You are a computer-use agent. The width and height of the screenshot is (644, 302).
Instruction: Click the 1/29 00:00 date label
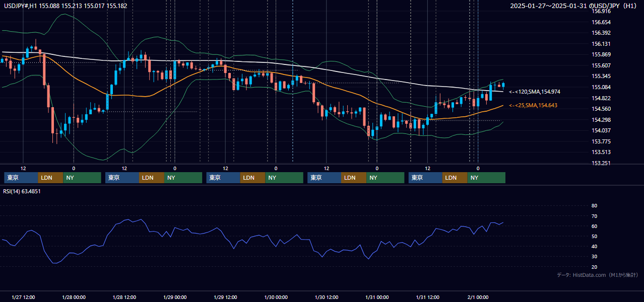click(175, 297)
